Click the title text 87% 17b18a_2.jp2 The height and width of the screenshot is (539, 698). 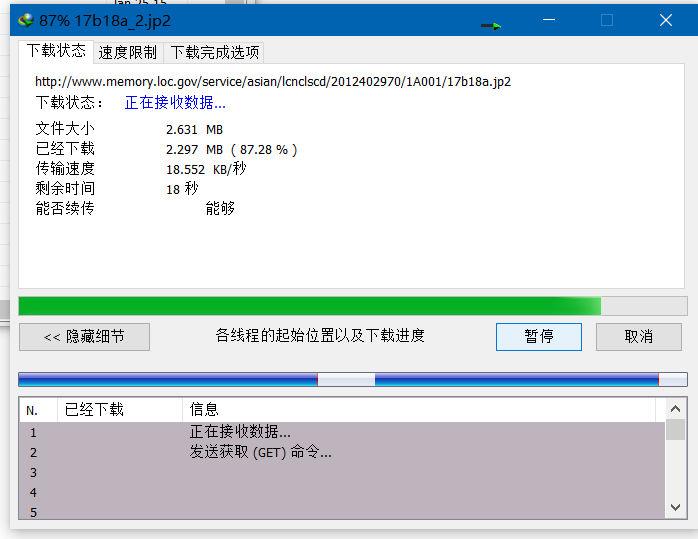point(105,21)
